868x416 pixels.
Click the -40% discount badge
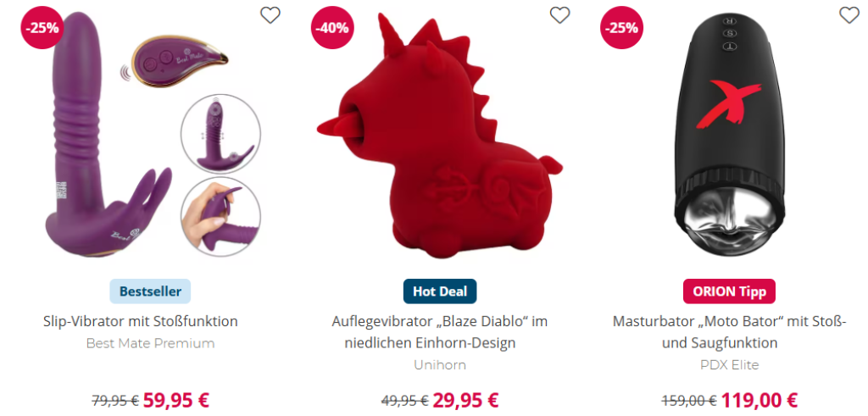click(332, 28)
